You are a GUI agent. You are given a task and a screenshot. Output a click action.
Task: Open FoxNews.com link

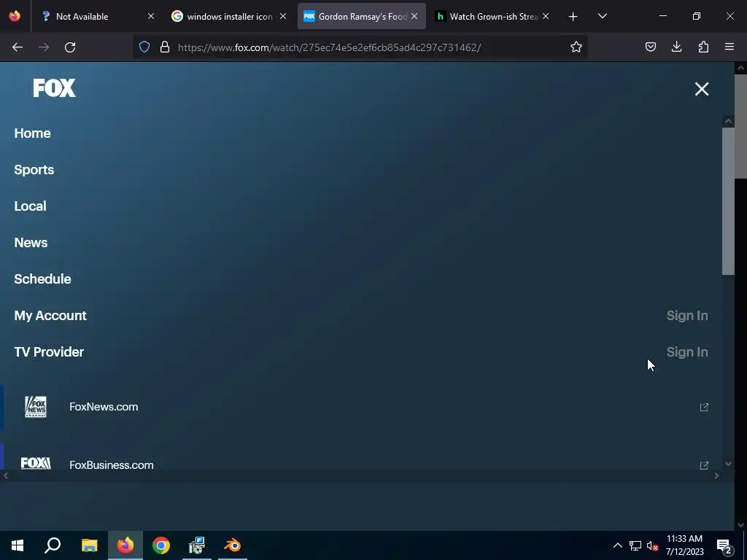point(104,407)
